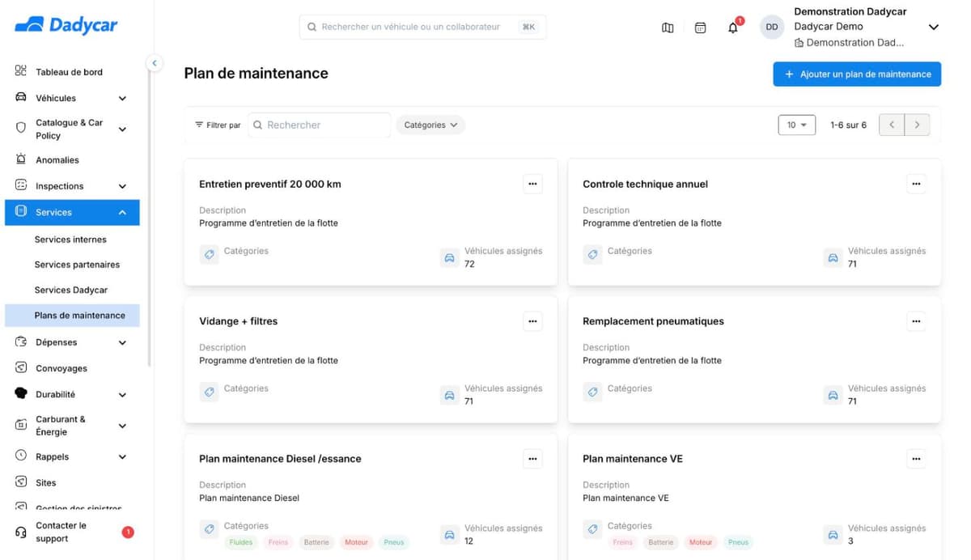971x560 pixels.
Task: Click the Véhicules car icon in sidebar
Action: (x=21, y=97)
